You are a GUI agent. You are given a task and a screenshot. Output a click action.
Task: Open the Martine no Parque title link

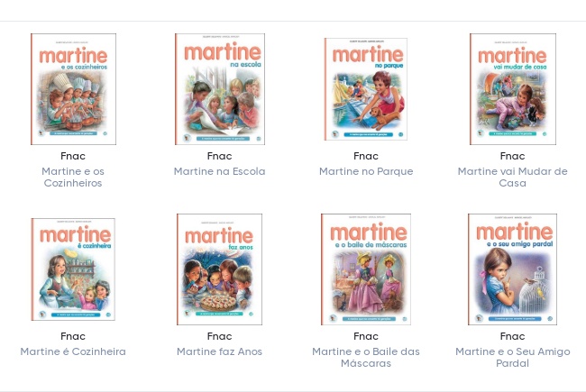coord(366,171)
